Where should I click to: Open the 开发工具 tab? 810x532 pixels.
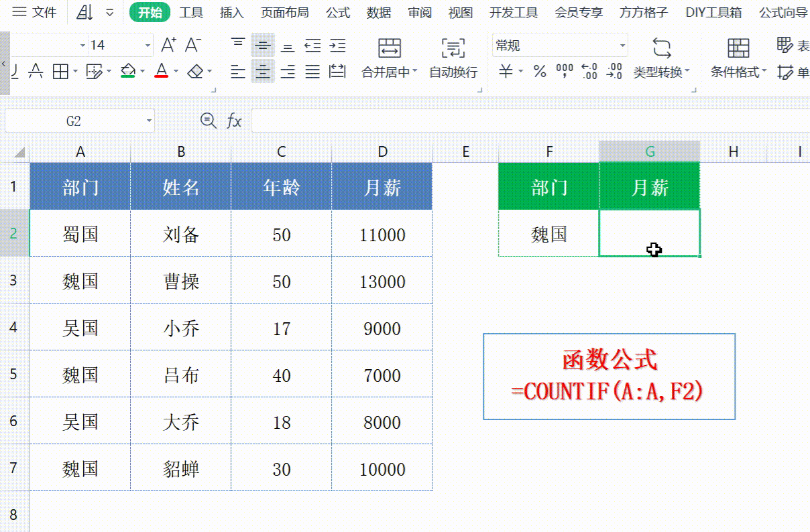click(514, 12)
